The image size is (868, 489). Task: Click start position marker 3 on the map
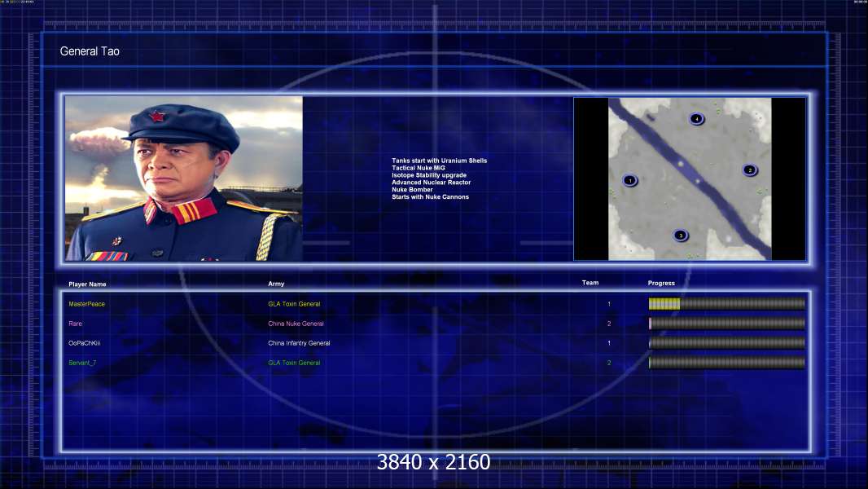click(x=681, y=236)
